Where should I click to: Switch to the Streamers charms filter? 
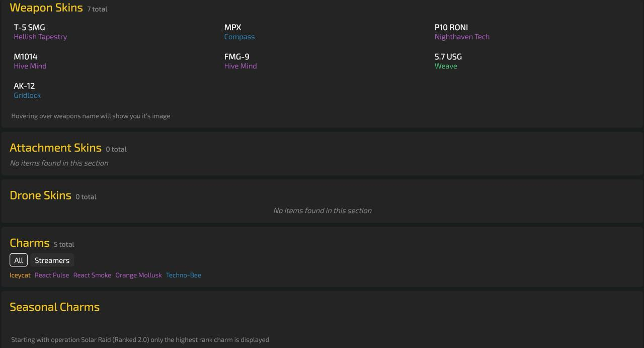(52, 260)
